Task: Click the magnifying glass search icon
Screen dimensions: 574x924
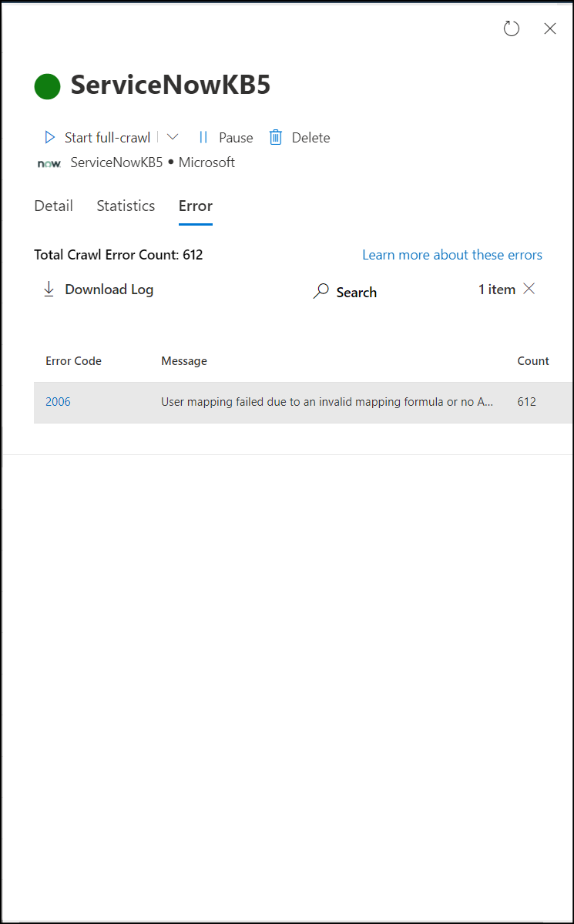Action: coord(321,292)
